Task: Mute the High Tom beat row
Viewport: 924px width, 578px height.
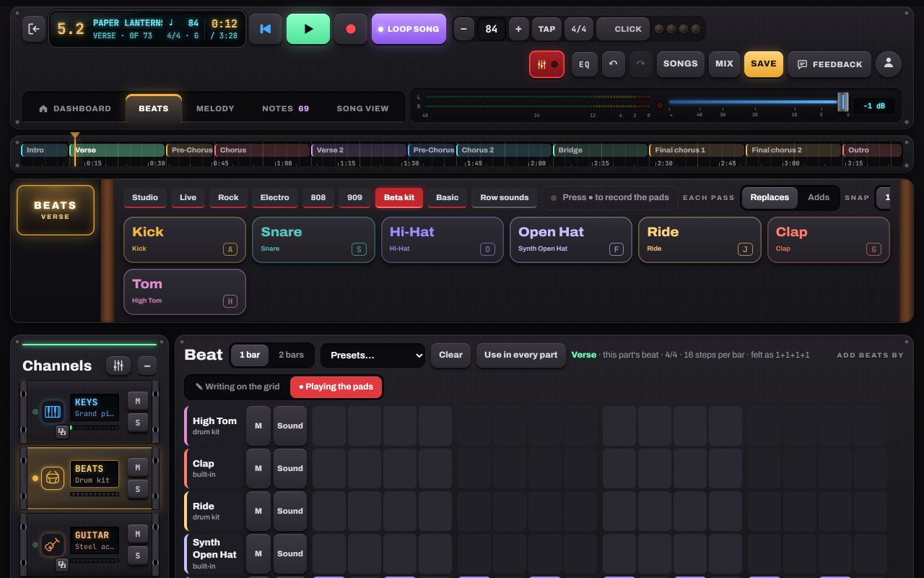Action: pyautogui.click(x=258, y=426)
